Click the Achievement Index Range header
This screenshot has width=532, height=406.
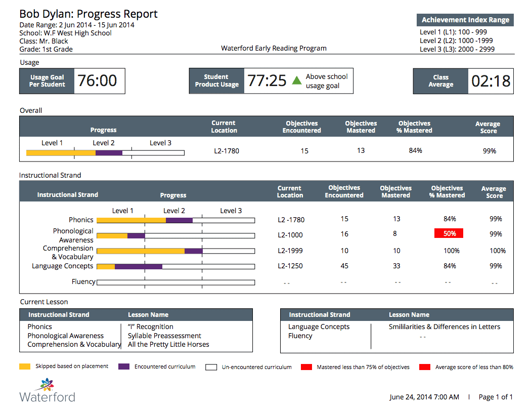[x=465, y=20]
